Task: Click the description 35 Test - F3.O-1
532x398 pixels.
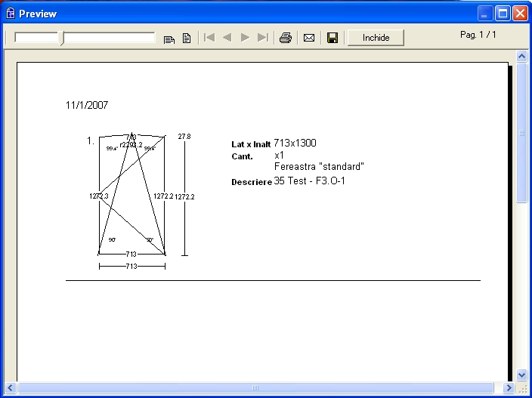Action: click(309, 181)
